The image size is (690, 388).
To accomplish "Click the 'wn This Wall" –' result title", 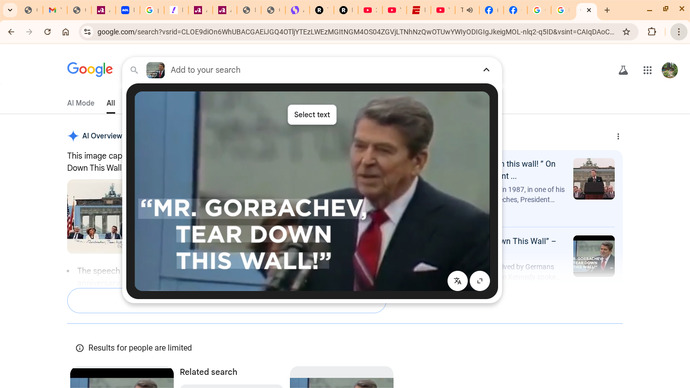I will click(529, 241).
